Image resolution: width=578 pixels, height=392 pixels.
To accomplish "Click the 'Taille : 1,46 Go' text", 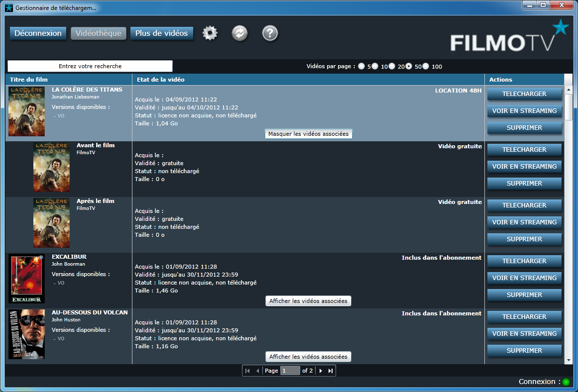I will point(156,291).
